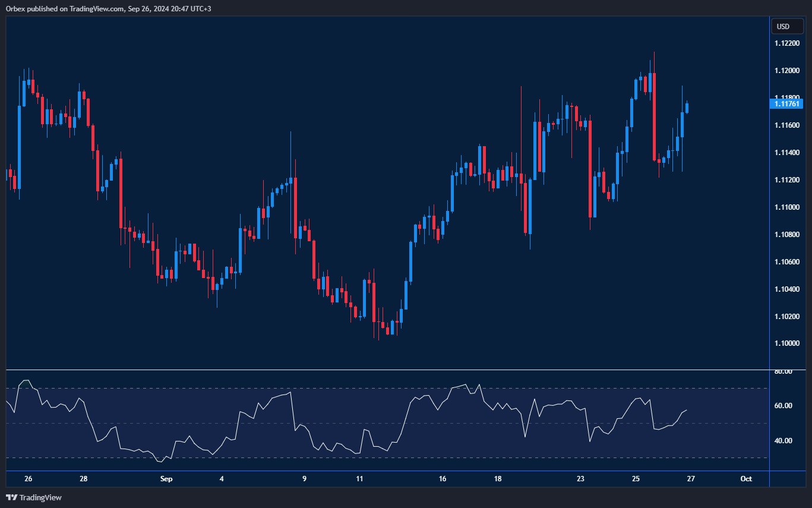Click the 1.11000 price level on axis
The image size is (812, 508).
click(x=786, y=207)
